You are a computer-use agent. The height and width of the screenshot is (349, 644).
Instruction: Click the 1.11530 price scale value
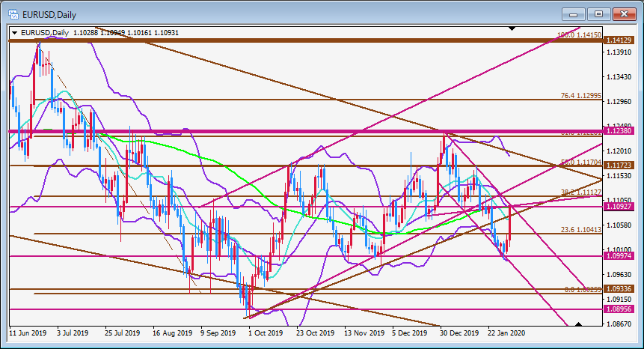click(x=619, y=175)
